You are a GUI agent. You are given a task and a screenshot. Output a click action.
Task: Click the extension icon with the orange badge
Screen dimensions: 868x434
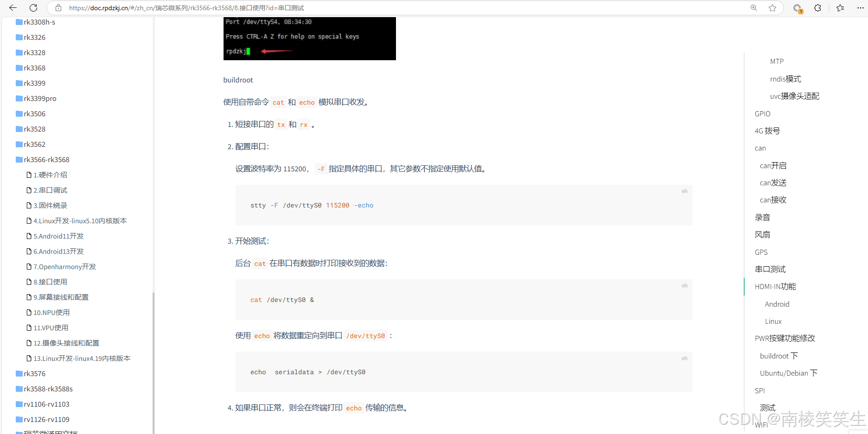(798, 8)
